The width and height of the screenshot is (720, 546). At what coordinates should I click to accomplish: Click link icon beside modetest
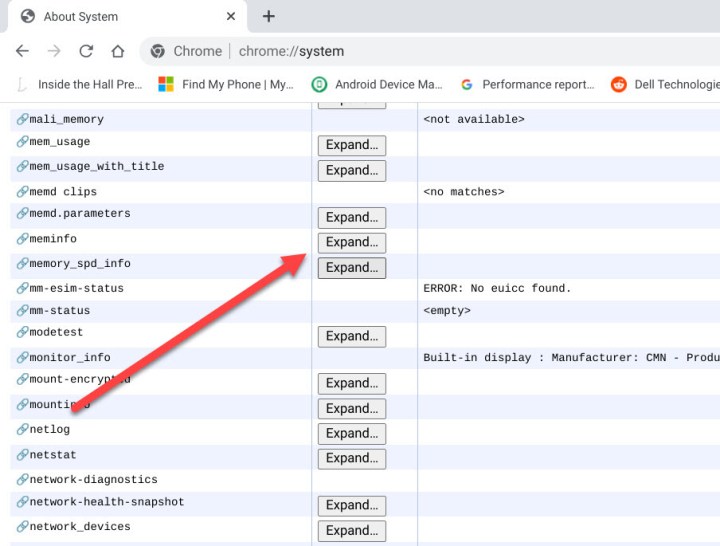tap(22, 333)
